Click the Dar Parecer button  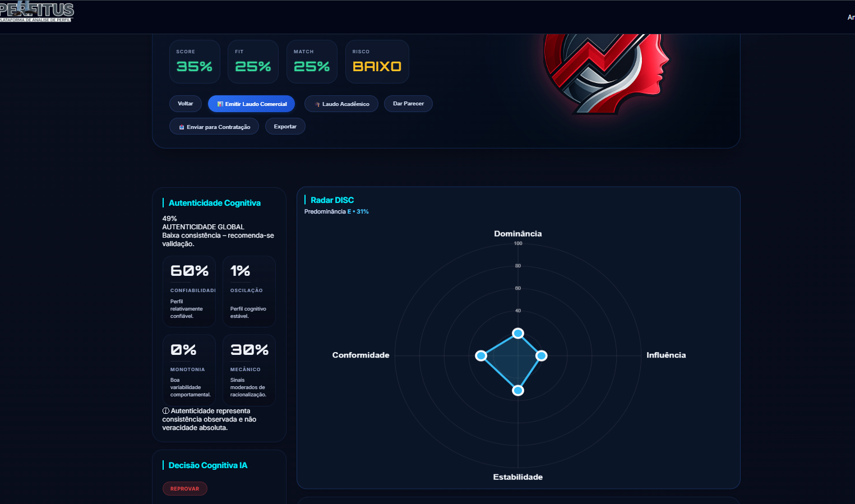coord(408,104)
